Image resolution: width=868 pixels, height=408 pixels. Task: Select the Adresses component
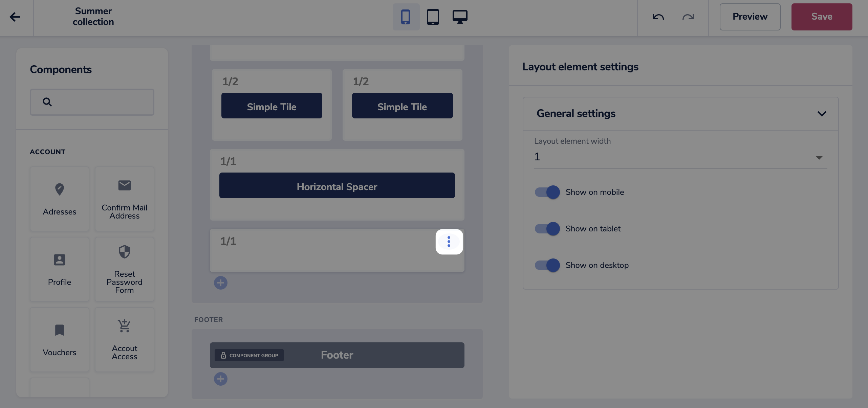click(60, 199)
